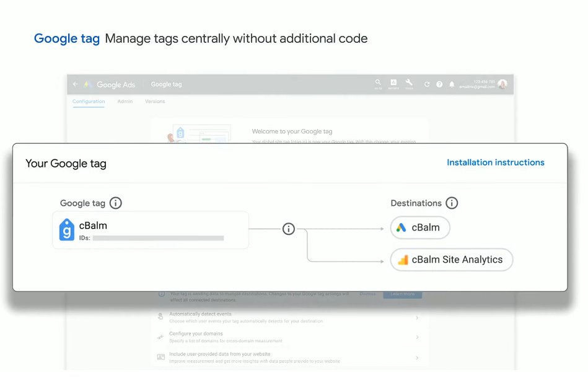Open Installation instructions link
Viewport: 588px width, 385px height.
[x=496, y=162]
